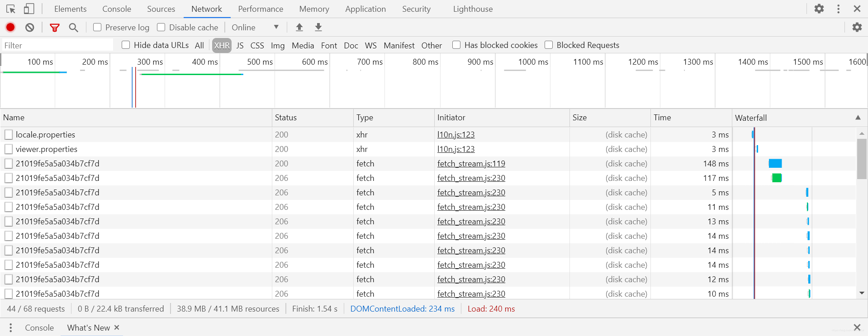The image size is (868, 336).
Task: Switch to the Console tab in top bar
Action: click(117, 9)
